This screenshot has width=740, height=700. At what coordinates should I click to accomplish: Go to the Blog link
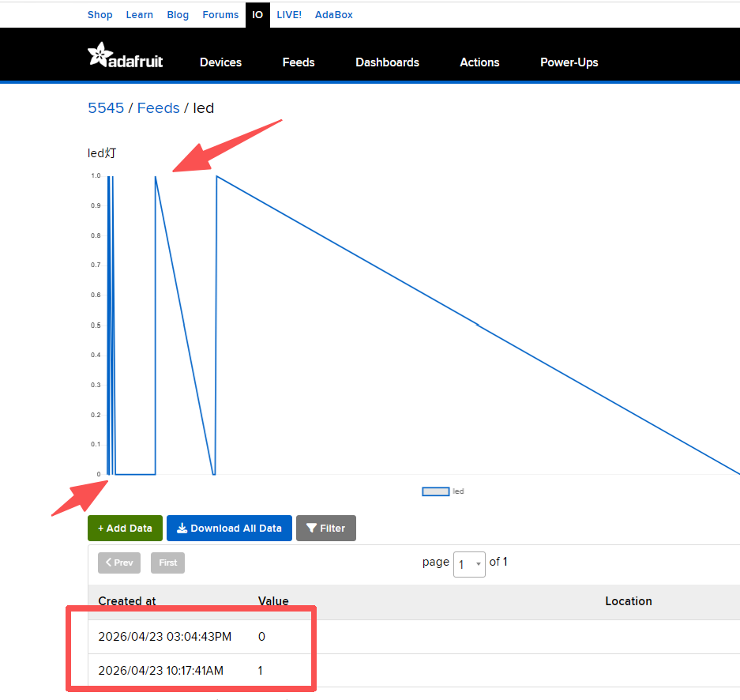tap(178, 15)
